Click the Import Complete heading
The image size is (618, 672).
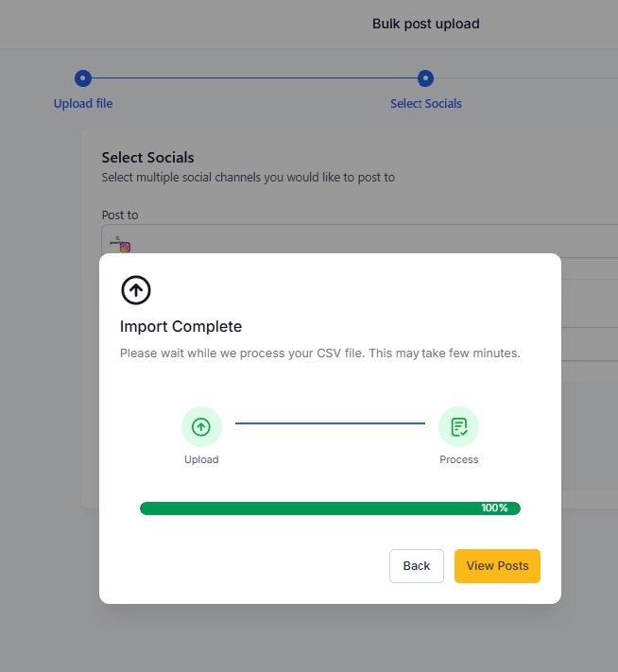tap(180, 327)
